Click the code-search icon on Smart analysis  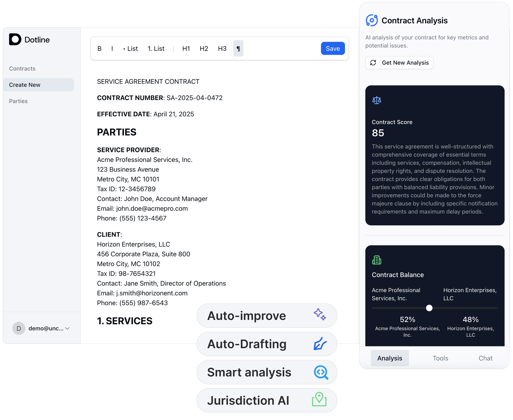point(321,372)
